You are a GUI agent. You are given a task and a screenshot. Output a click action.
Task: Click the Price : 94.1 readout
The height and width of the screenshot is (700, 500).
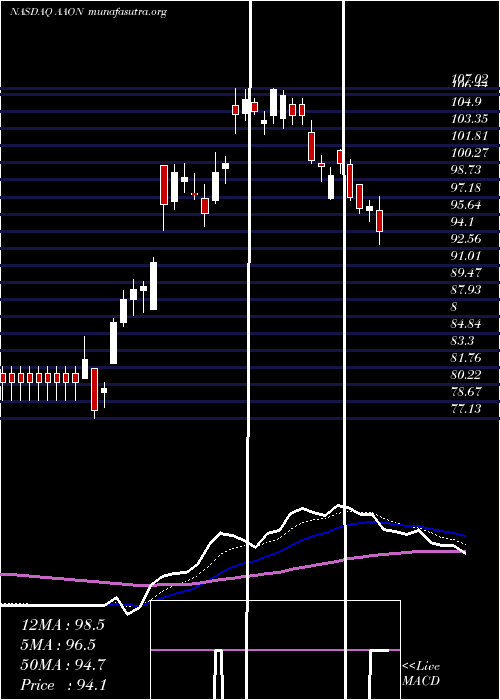[63, 685]
